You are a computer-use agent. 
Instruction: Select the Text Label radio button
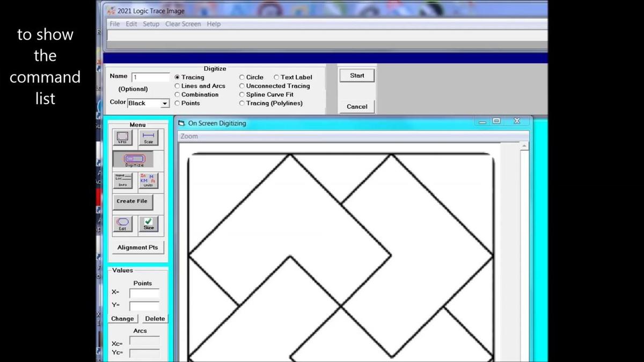pyautogui.click(x=277, y=77)
